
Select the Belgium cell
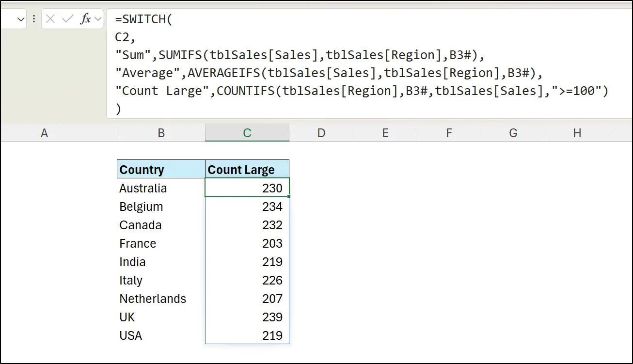161,206
